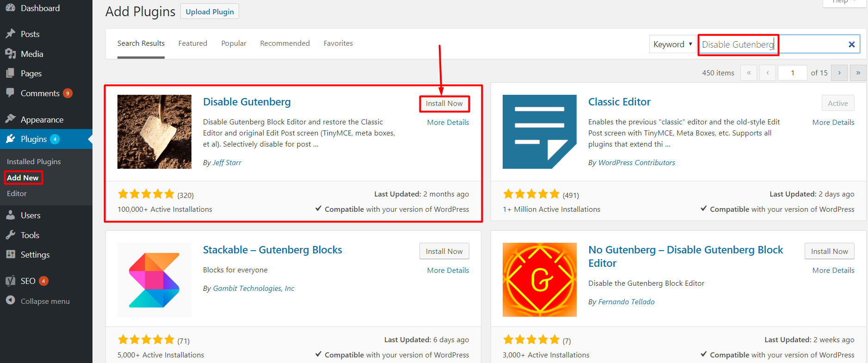Open the Classic Editor title link

pos(619,102)
